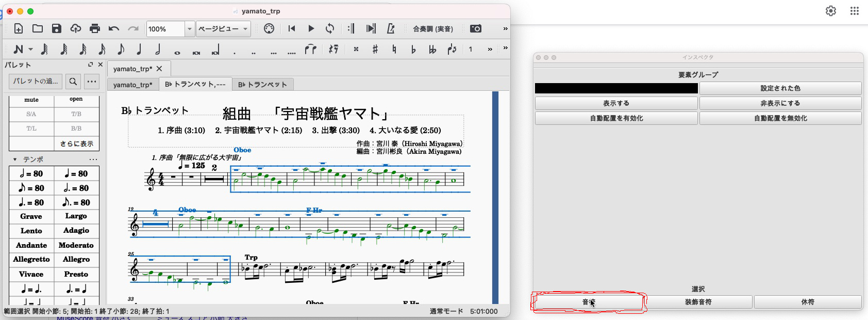Select the quarter note duration
Screen dimensions: 868x320
139,50
